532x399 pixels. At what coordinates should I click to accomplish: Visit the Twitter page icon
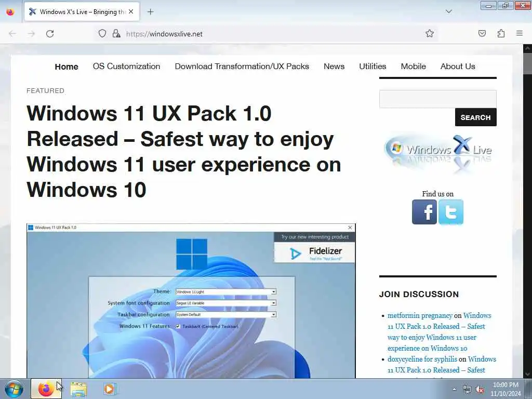point(451,212)
